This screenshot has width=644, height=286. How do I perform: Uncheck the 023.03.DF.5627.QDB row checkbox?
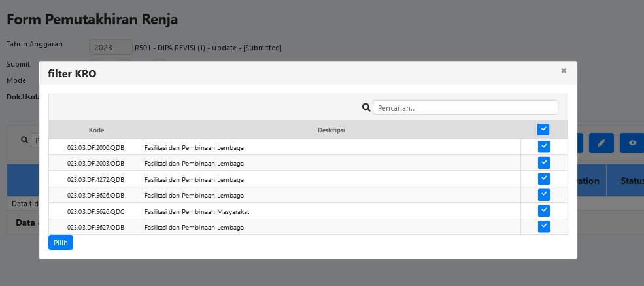pyautogui.click(x=543, y=226)
